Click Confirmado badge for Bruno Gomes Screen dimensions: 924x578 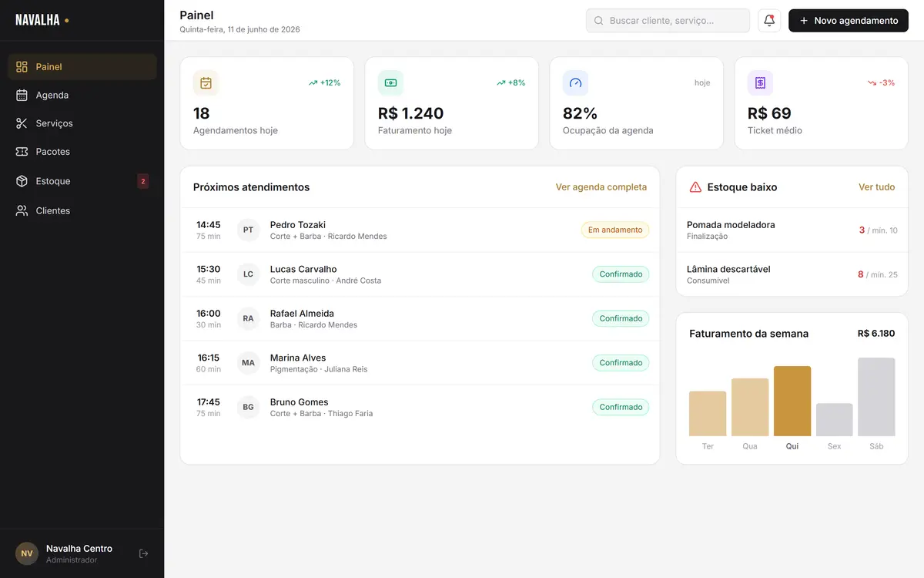coord(621,407)
